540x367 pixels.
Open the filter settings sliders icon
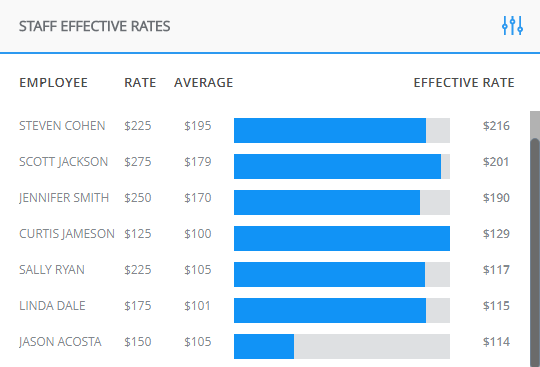[512, 25]
